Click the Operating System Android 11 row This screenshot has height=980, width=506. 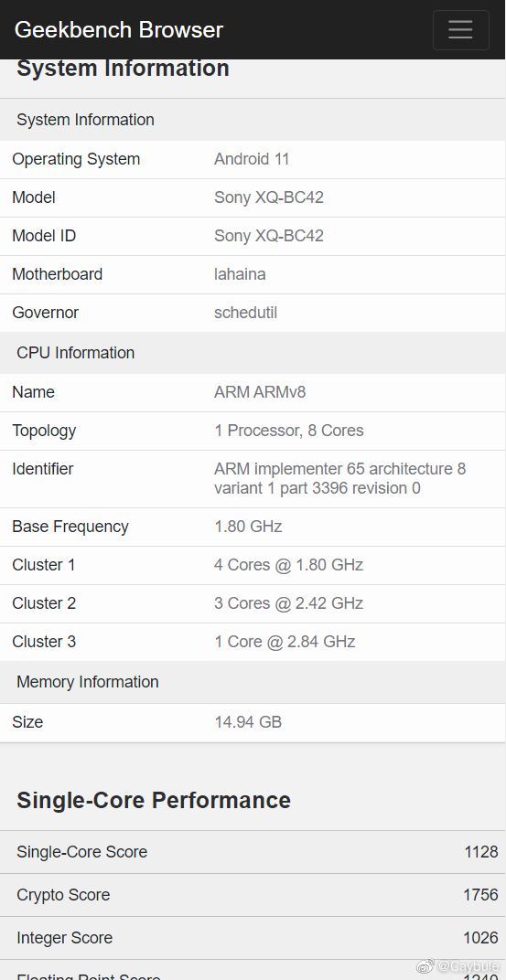(x=253, y=159)
